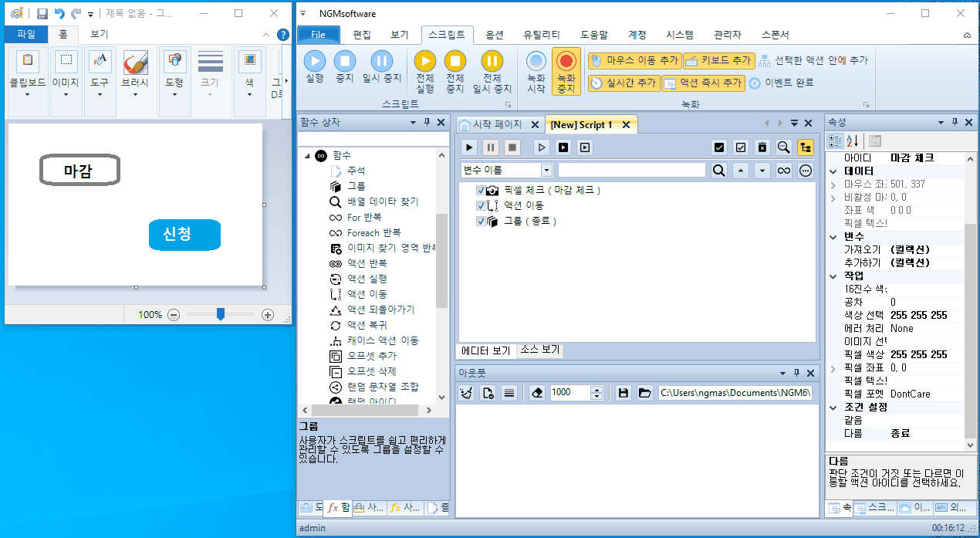Viewport: 980px width, 538px height.
Task: Collapse the 조건 설정 property category
Action: click(833, 407)
